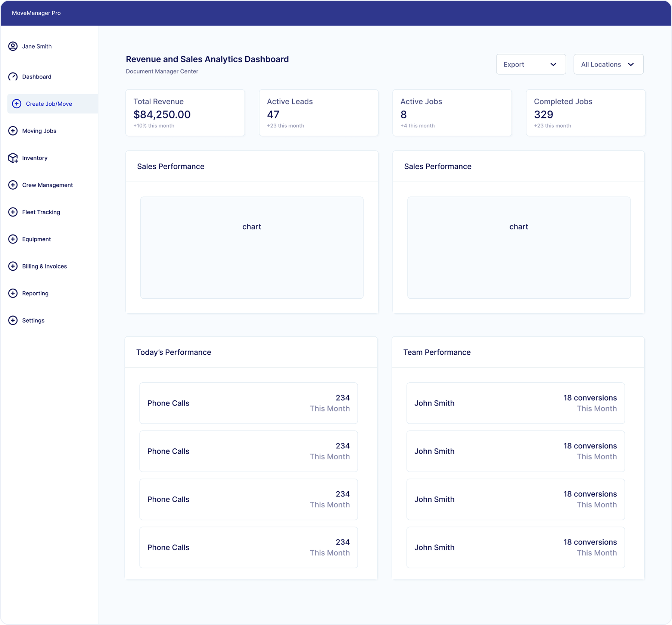The width and height of the screenshot is (672, 625).
Task: Click the plus icon beside Crew Management
Action: coord(13,185)
